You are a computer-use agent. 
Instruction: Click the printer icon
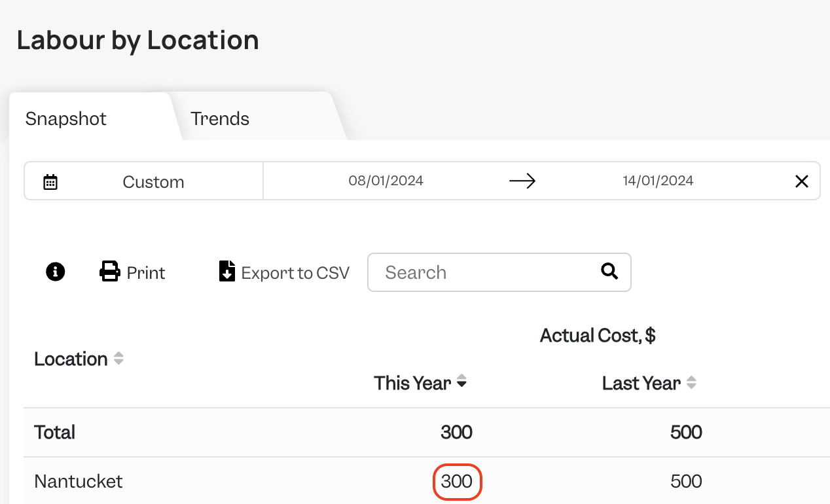click(110, 272)
